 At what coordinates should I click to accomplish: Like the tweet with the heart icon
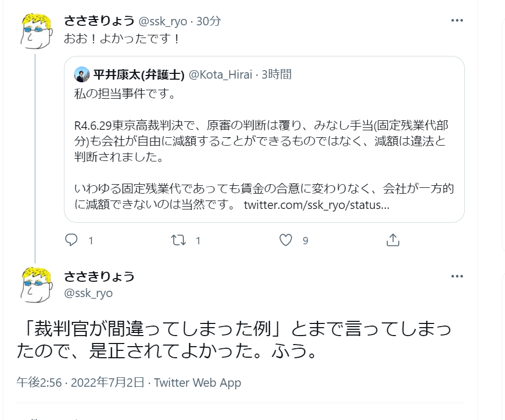pyautogui.click(x=286, y=241)
